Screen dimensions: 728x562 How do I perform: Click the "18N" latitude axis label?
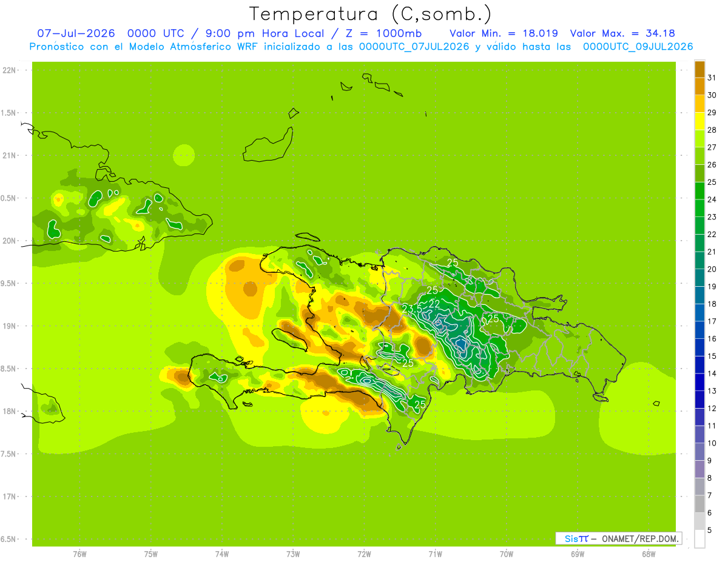[x=10, y=411]
